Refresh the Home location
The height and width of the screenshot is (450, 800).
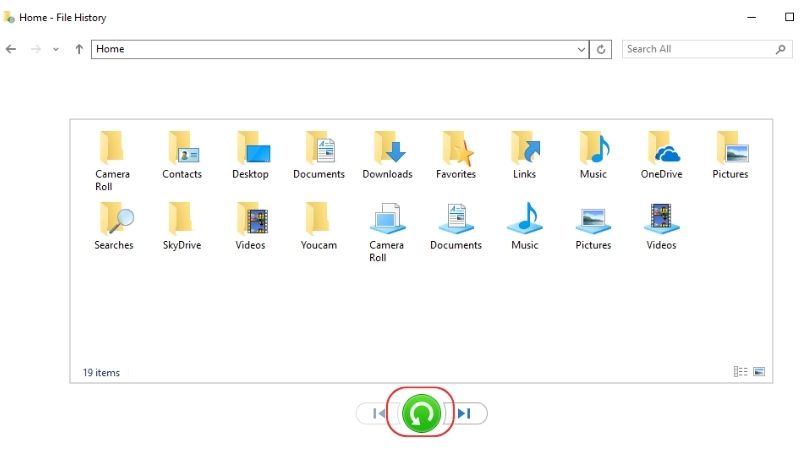tap(601, 49)
